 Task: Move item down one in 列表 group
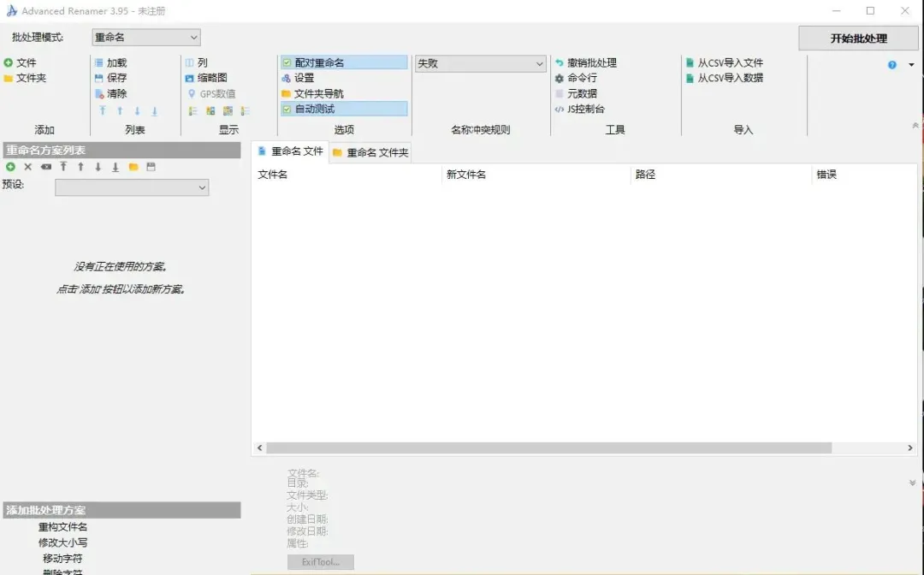137,110
